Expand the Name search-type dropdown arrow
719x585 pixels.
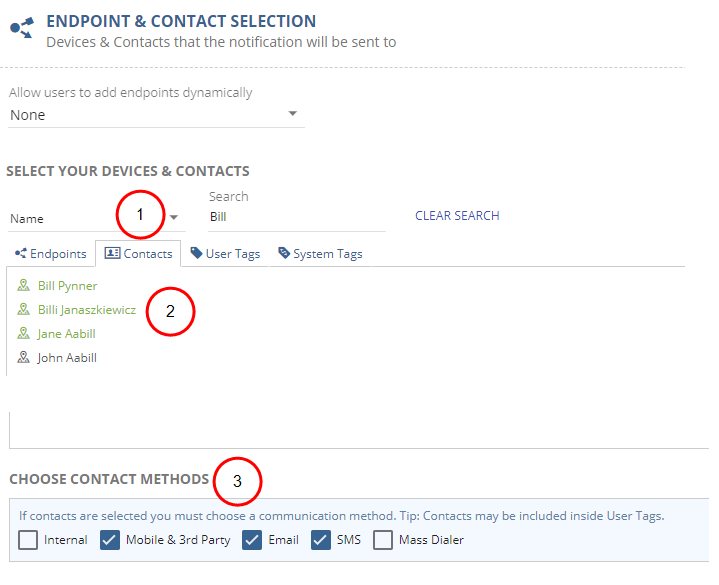tap(174, 218)
